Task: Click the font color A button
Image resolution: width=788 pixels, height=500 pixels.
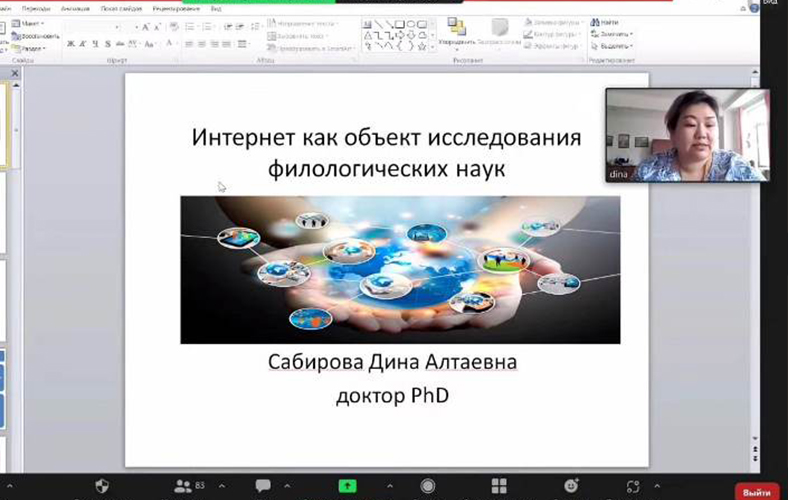Action: tap(171, 44)
